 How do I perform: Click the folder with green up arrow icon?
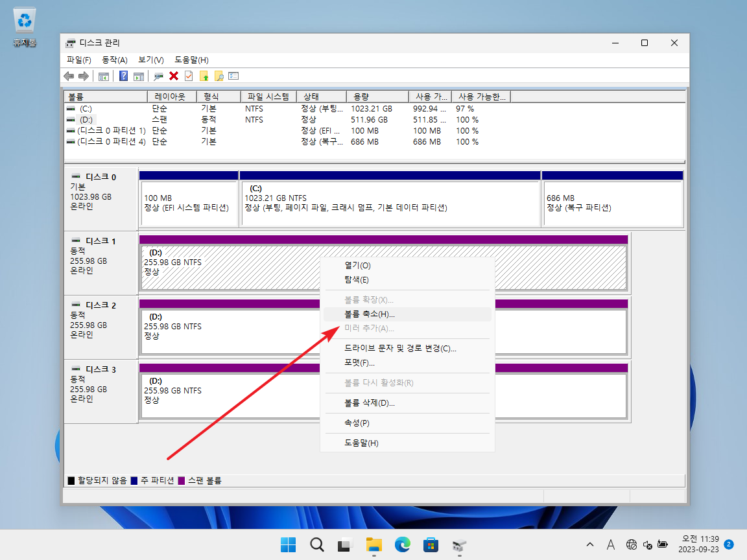[x=204, y=76]
